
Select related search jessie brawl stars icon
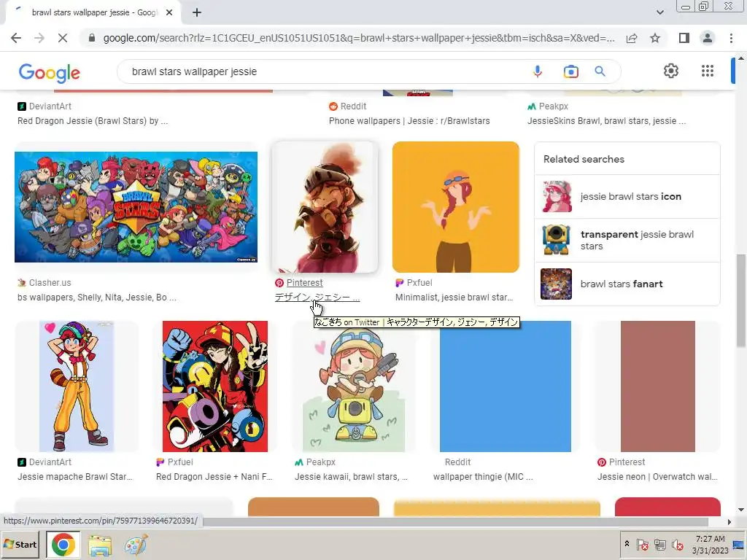[x=627, y=197]
